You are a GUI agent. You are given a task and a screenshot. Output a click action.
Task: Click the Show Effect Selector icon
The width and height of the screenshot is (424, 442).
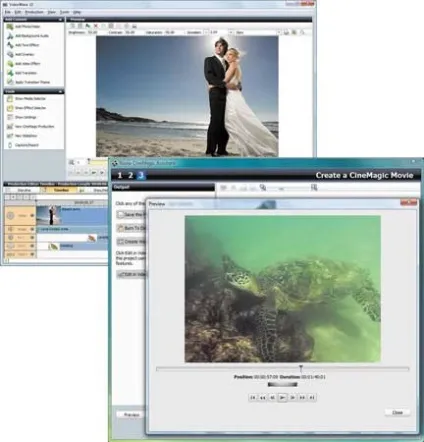click(10, 108)
